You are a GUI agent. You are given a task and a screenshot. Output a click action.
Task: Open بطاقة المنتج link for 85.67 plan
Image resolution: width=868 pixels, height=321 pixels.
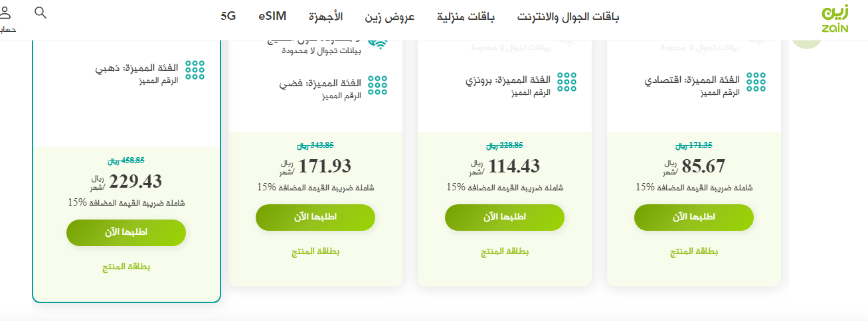click(x=693, y=252)
